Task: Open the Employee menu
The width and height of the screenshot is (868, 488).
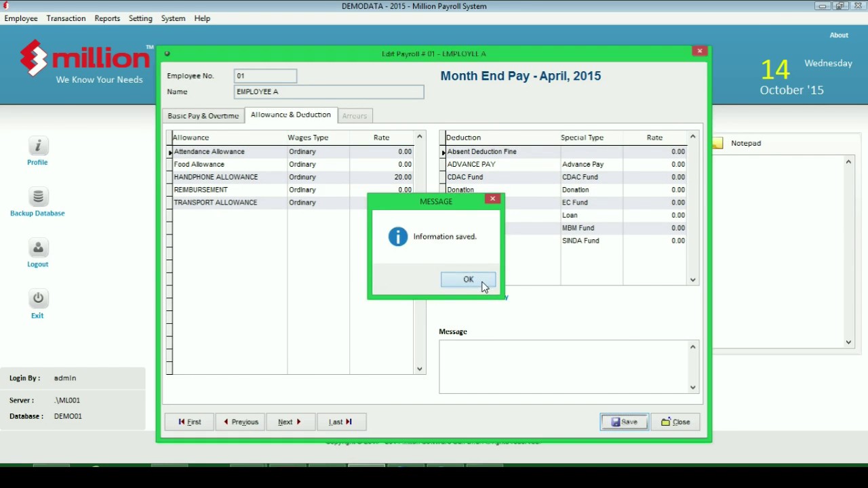Action: tap(21, 18)
